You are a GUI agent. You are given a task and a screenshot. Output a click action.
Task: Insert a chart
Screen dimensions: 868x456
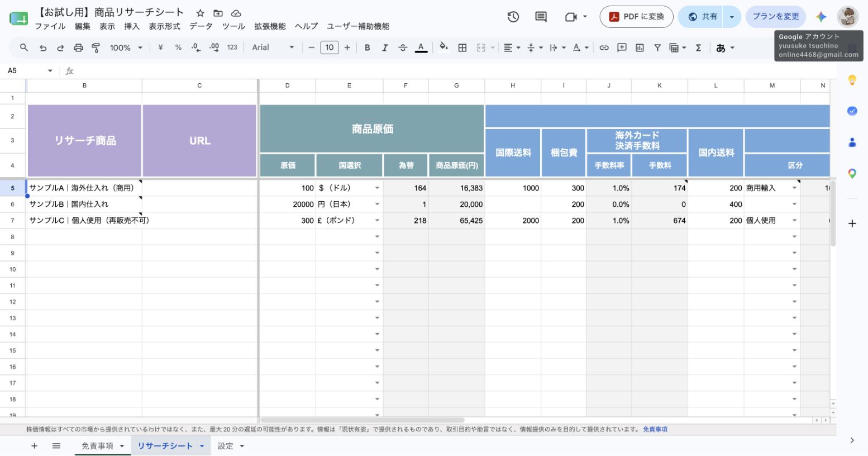640,47
